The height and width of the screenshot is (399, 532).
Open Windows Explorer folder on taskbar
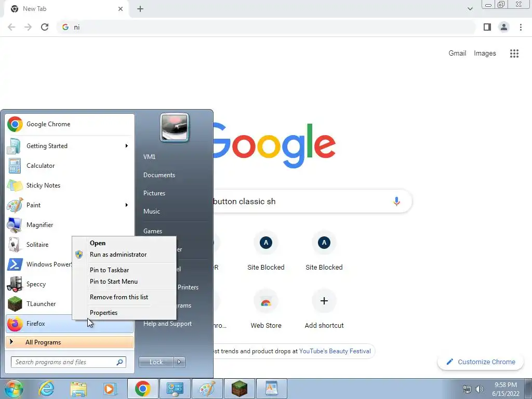click(x=78, y=389)
